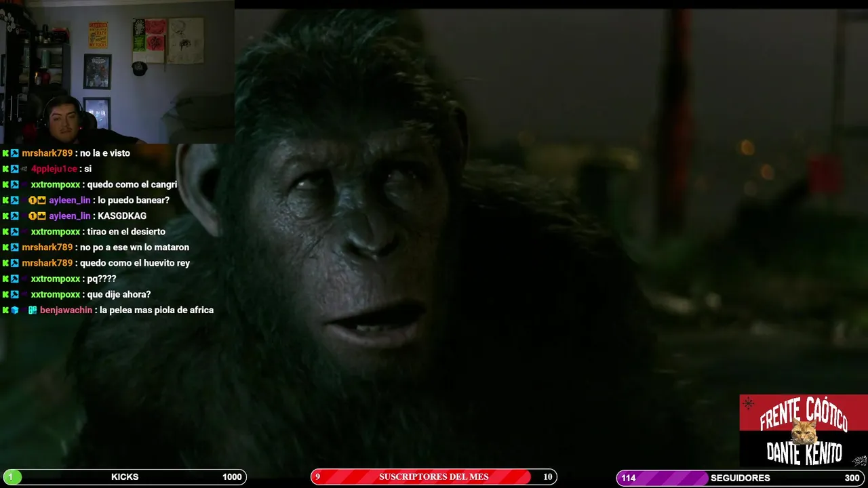Click the cat face in Frente Caótico logo
Image resolution: width=868 pixels, height=488 pixels.
[804, 431]
